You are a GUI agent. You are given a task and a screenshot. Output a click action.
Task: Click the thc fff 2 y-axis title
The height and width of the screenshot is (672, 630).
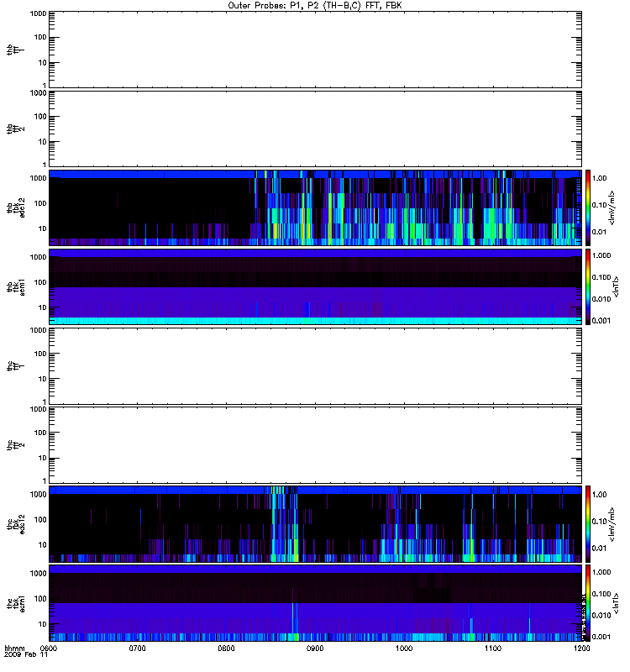[15, 445]
